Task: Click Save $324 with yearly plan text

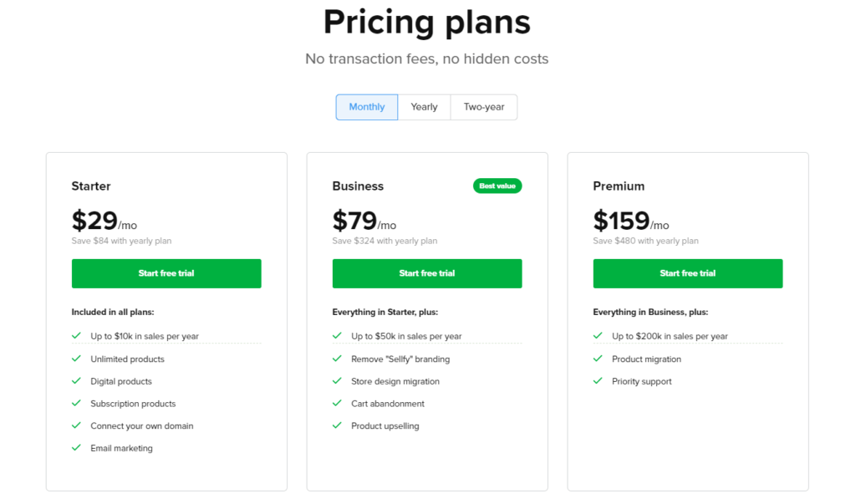Action: 385,241
